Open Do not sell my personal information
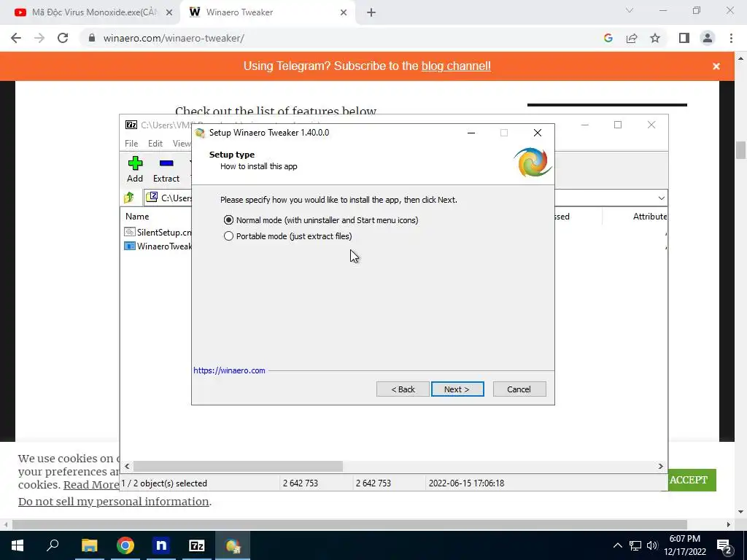Screen dimensions: 747x560 click(113, 502)
